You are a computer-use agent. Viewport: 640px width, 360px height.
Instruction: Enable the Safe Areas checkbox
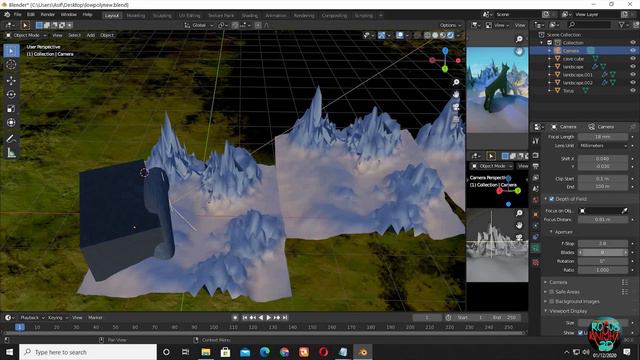[x=551, y=292]
